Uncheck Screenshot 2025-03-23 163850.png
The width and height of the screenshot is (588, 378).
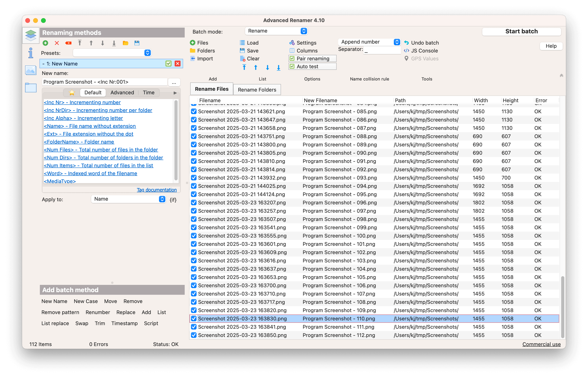click(x=194, y=335)
